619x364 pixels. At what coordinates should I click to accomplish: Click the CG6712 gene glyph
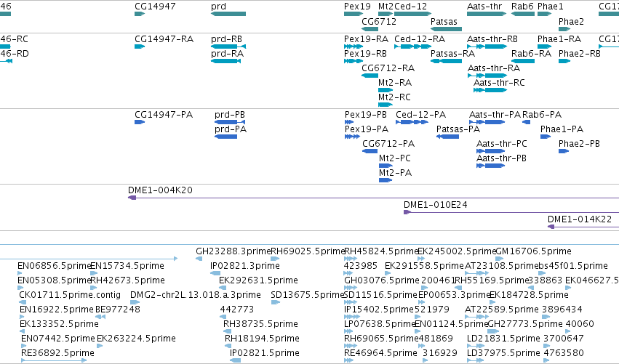click(x=370, y=29)
